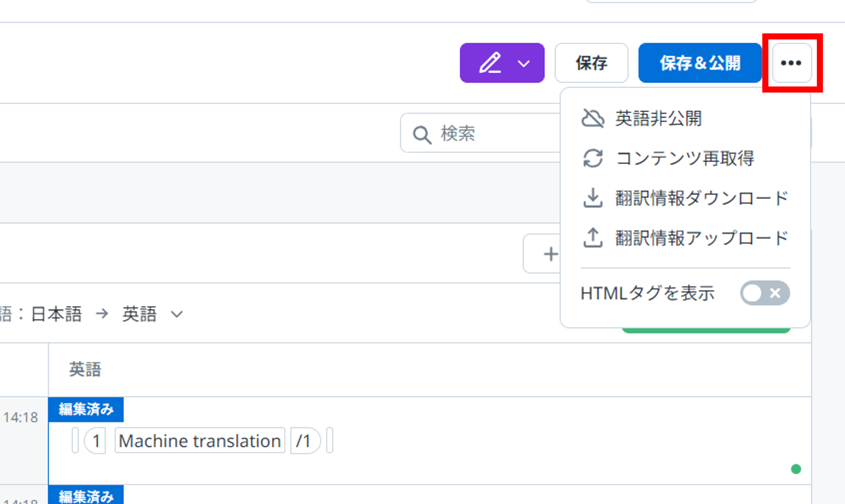
Task: Click the cloud-off icon beside 英語非公開
Action: pos(593,118)
